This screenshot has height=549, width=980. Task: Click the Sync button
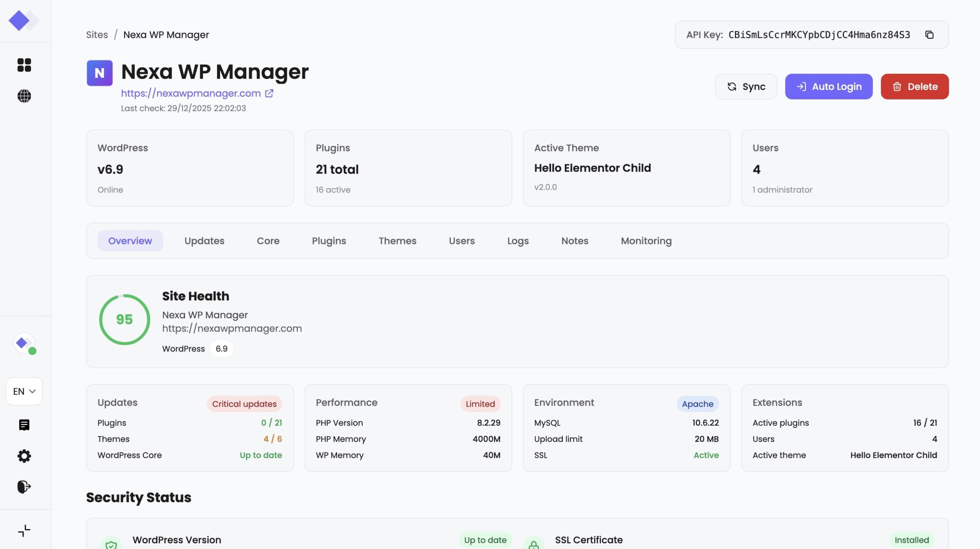point(746,87)
